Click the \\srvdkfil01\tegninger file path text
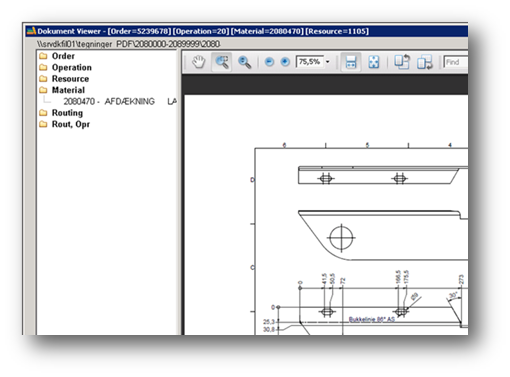This screenshot has width=510, height=377. pos(128,44)
